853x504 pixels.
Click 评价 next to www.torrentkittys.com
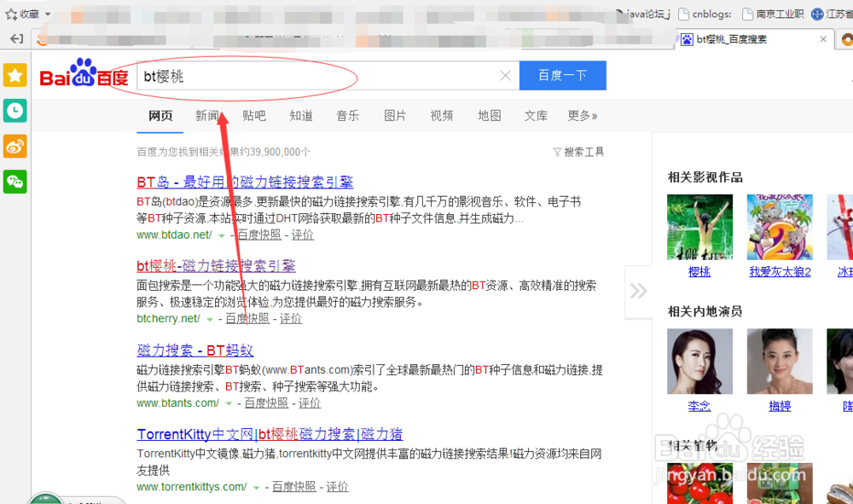[x=337, y=487]
